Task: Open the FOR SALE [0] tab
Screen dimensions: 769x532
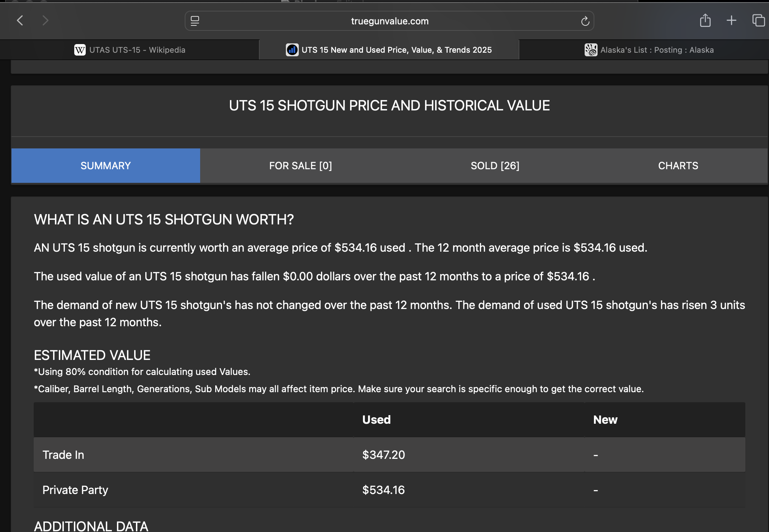Action: [x=301, y=166]
